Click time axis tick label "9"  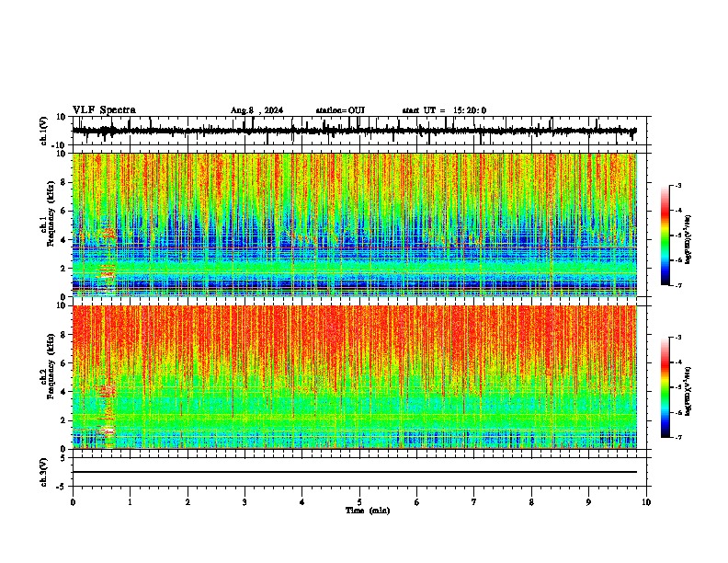(589, 502)
